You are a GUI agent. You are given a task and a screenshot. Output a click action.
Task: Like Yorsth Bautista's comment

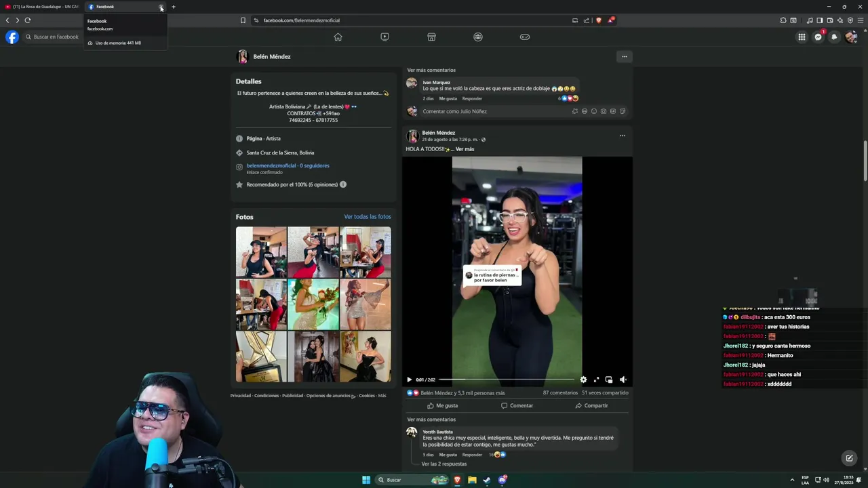pyautogui.click(x=448, y=455)
